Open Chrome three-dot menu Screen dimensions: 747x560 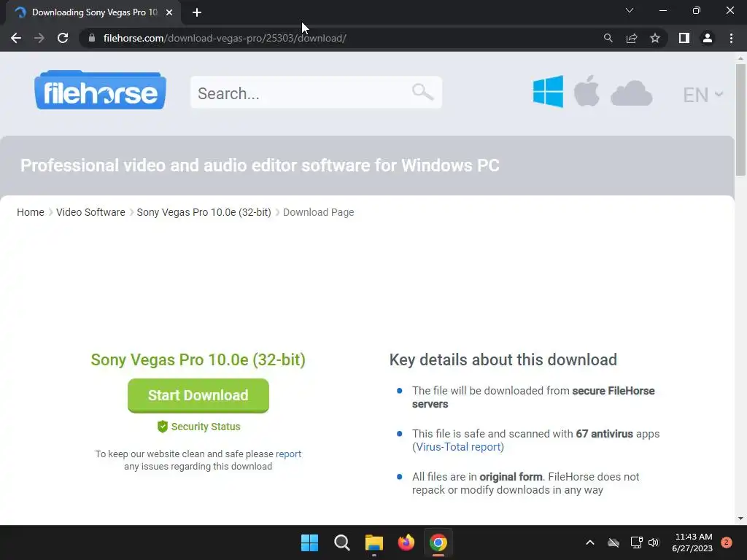[731, 38]
